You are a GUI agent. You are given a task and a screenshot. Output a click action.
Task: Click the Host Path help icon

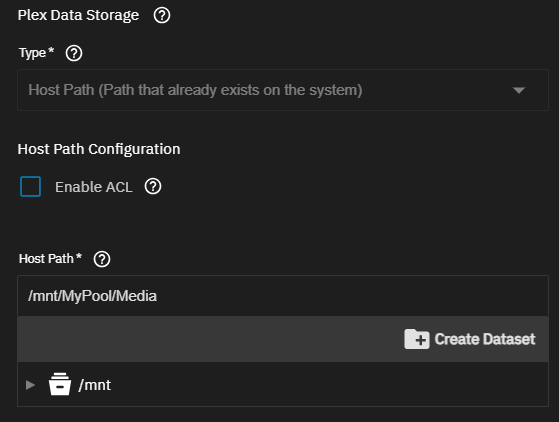click(102, 259)
